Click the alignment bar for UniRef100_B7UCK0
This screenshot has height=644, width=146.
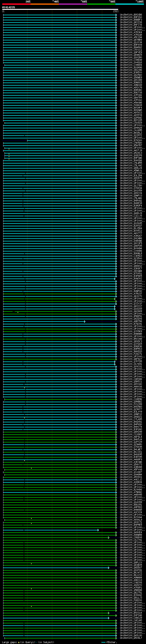pyautogui.click(x=72, y=141)
